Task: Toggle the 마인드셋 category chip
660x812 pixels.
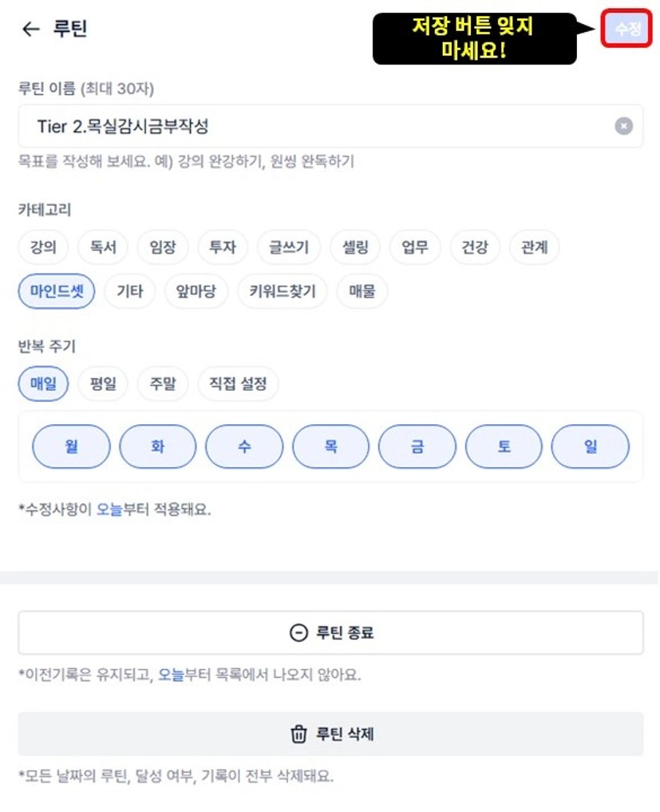Action: click(x=57, y=291)
